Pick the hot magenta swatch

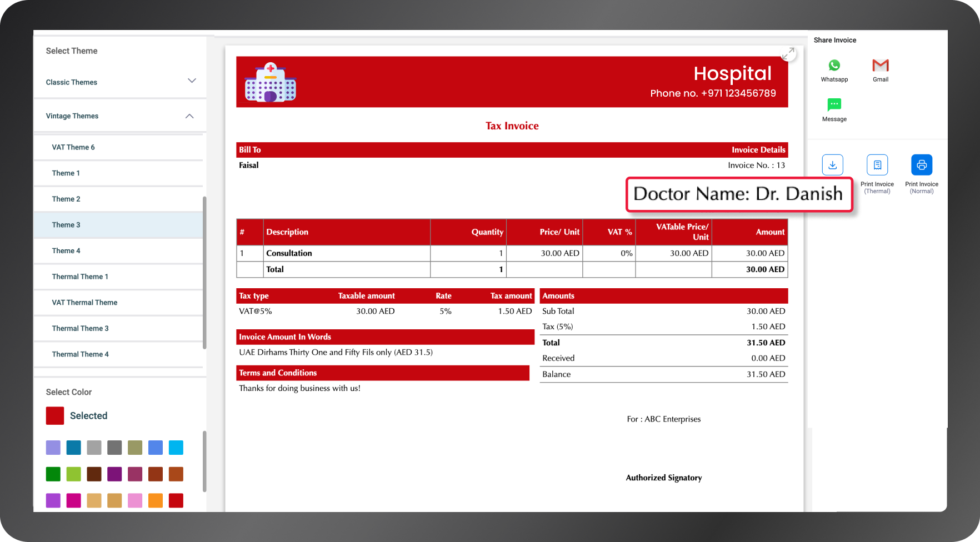pyautogui.click(x=73, y=500)
